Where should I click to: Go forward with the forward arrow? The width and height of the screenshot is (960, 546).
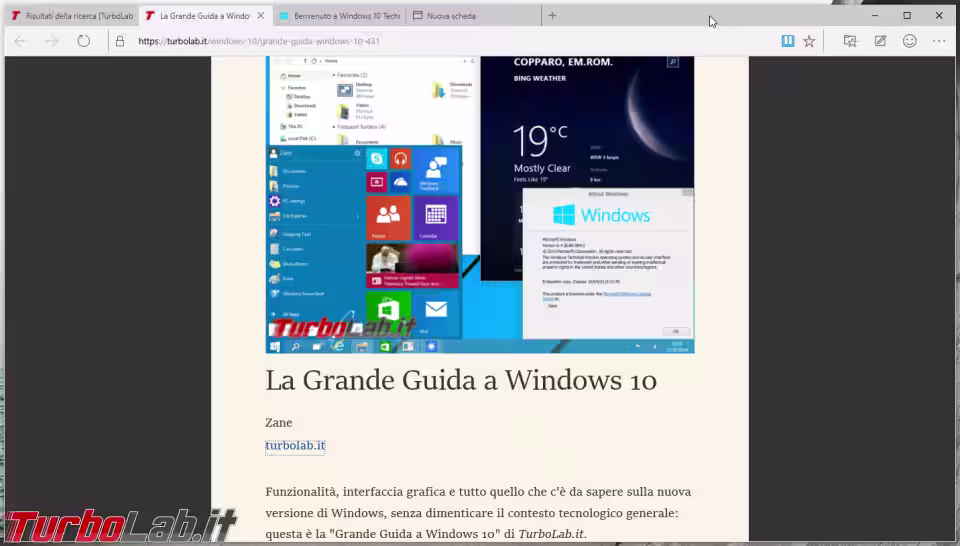[x=52, y=41]
